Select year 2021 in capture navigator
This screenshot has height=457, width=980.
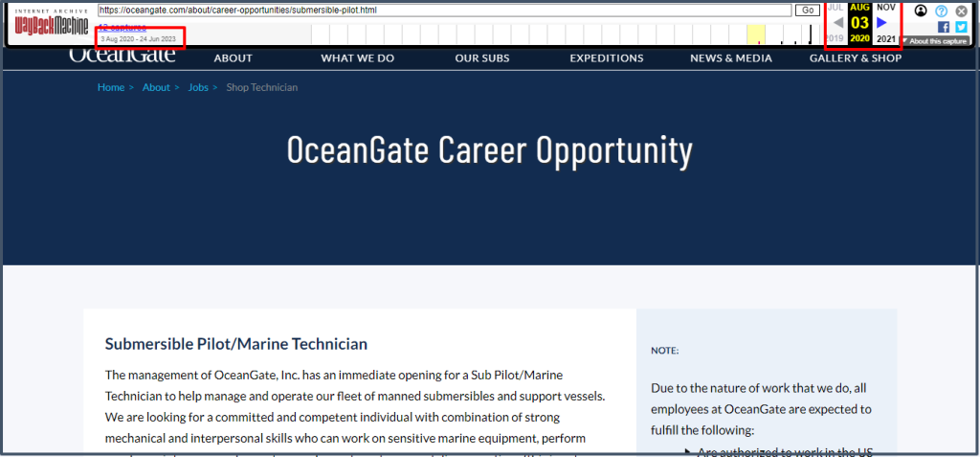pos(885,39)
